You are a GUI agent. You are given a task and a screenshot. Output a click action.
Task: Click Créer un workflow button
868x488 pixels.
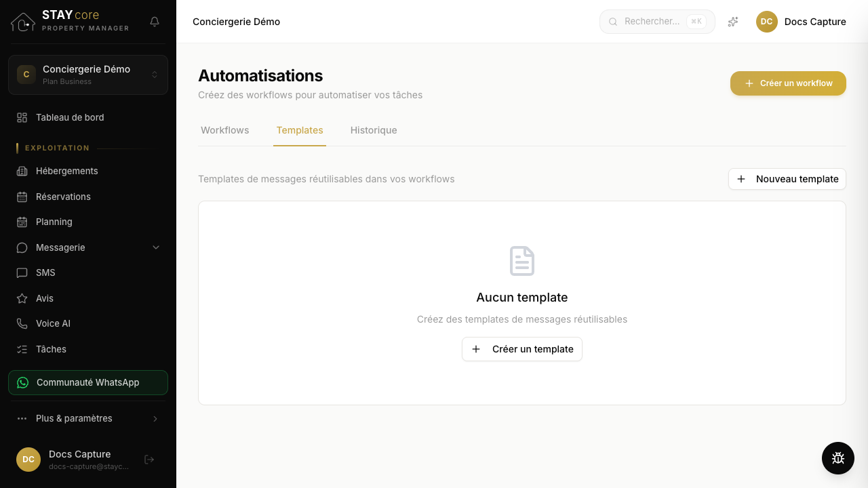(x=788, y=83)
